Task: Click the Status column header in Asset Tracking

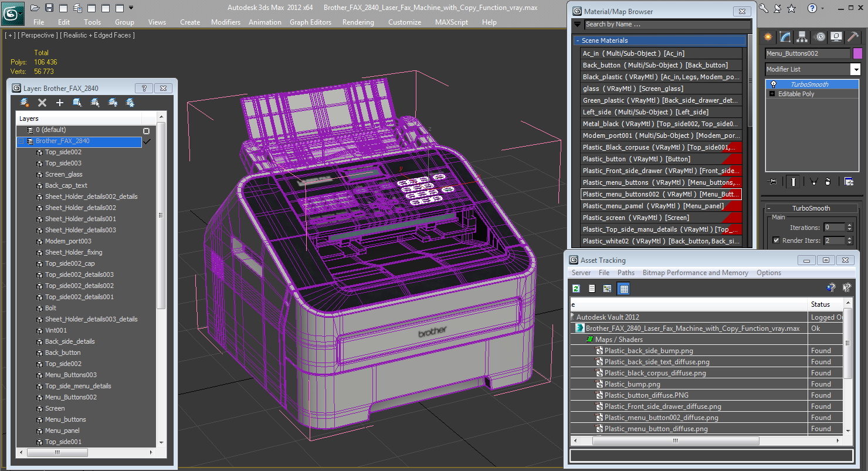Action: tap(826, 304)
